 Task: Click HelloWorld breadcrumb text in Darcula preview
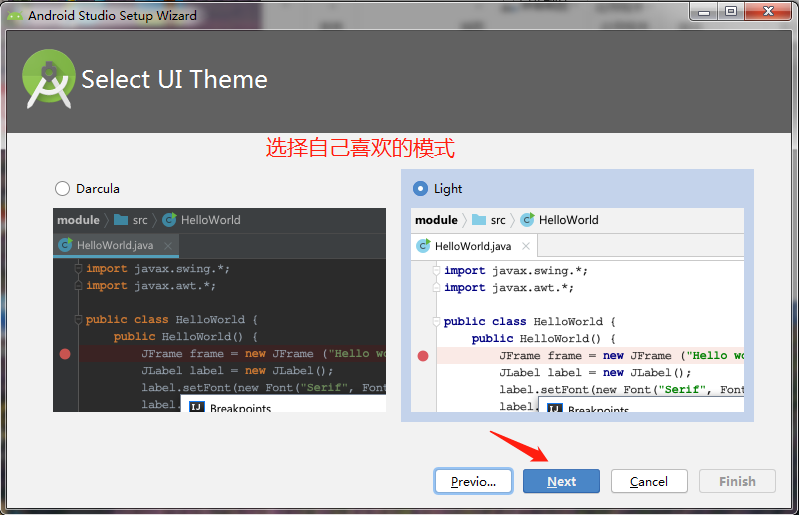[210, 220]
